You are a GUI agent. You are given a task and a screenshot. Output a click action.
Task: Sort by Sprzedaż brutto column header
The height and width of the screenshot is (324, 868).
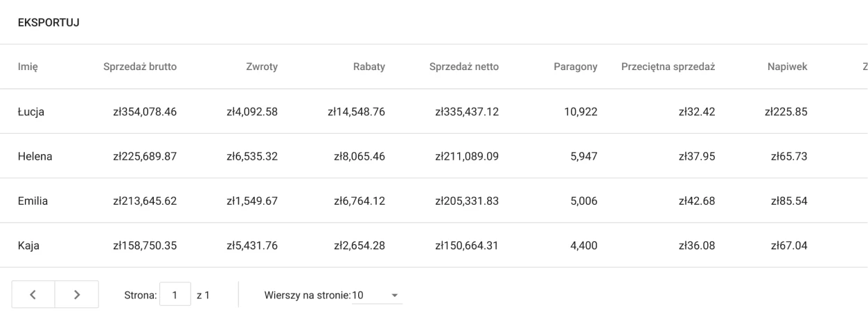click(x=140, y=67)
